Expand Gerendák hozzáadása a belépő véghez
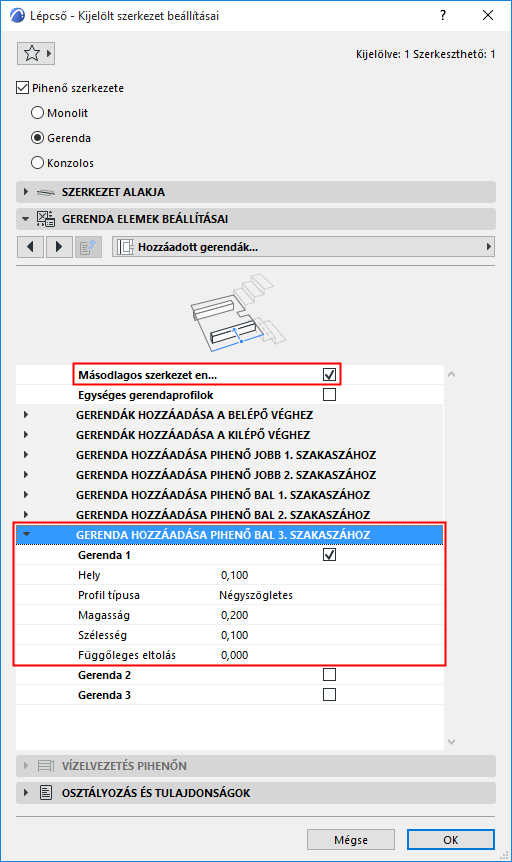This screenshot has height=862, width=512. click(26, 415)
